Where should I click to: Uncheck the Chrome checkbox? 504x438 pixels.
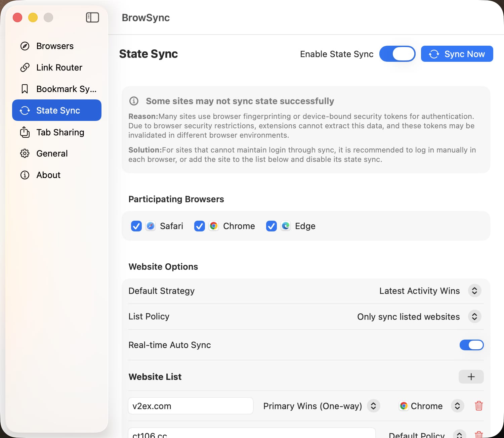pyautogui.click(x=200, y=226)
